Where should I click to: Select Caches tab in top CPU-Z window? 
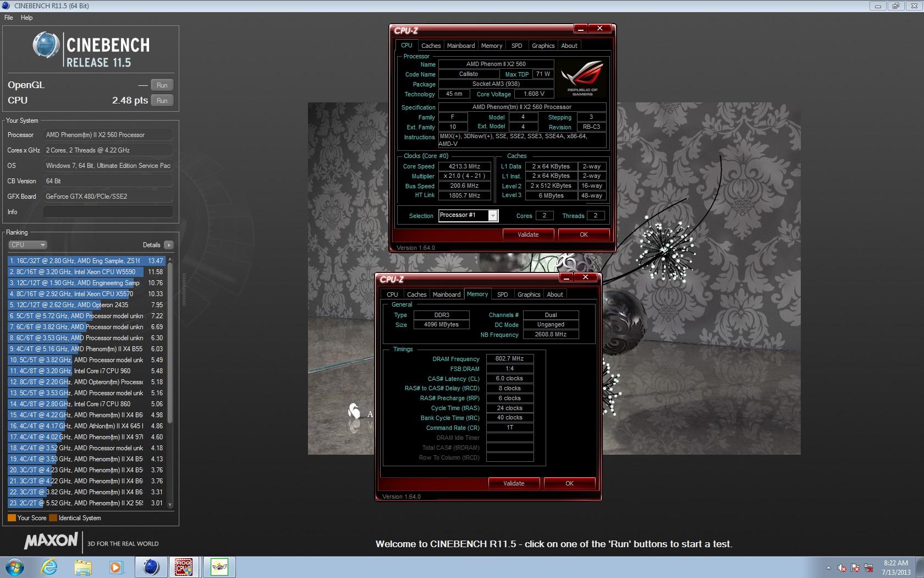pyautogui.click(x=431, y=46)
